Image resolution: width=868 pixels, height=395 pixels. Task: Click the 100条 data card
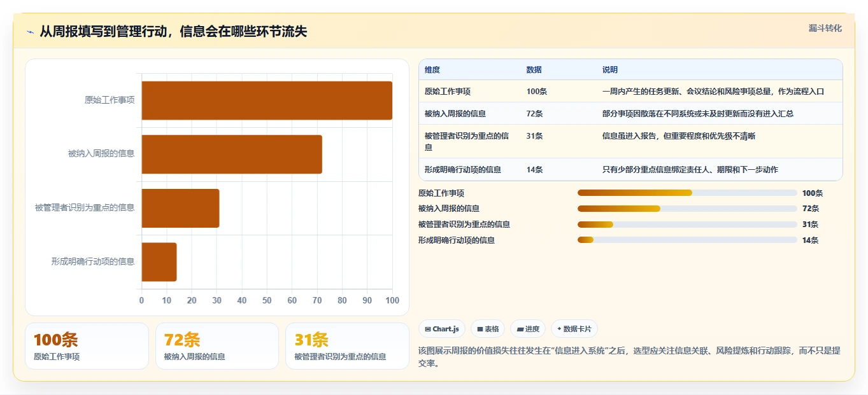pos(87,346)
